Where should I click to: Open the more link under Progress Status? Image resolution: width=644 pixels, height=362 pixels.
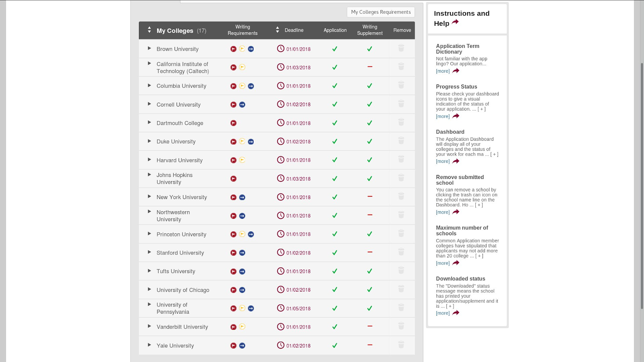point(443,116)
